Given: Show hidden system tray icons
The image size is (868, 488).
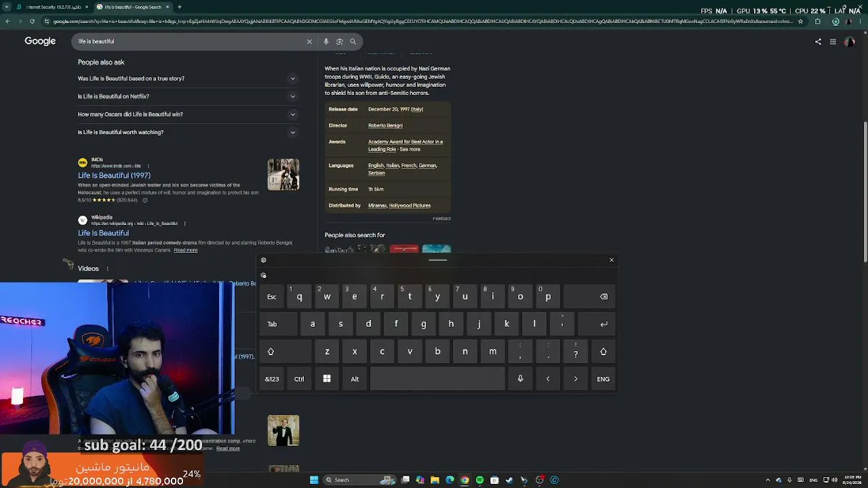Looking at the screenshot, I should pyautogui.click(x=768, y=480).
